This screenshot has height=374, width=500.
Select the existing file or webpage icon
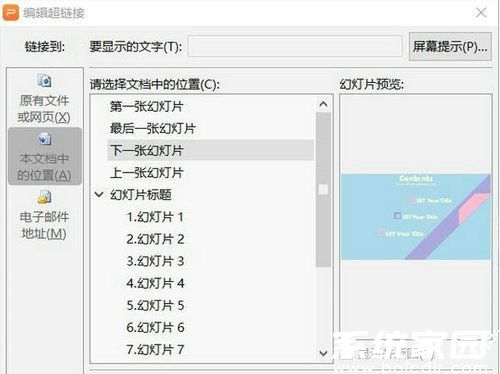[x=44, y=81]
